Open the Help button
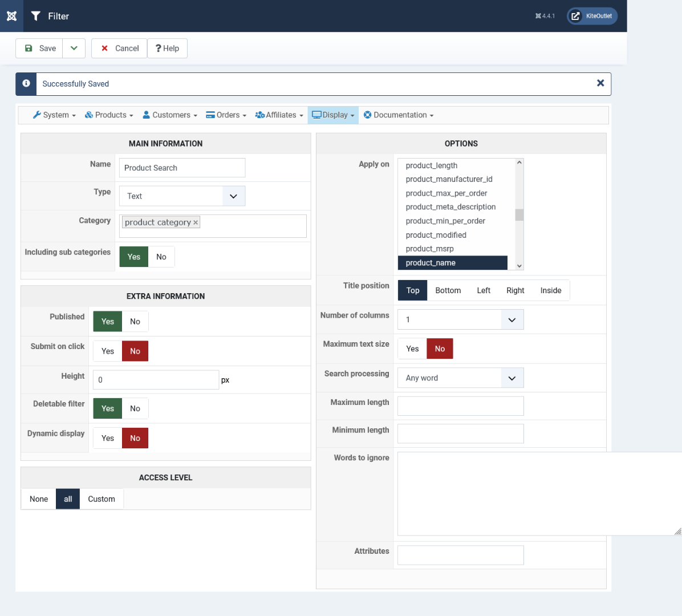The width and height of the screenshot is (682, 616). pos(168,48)
